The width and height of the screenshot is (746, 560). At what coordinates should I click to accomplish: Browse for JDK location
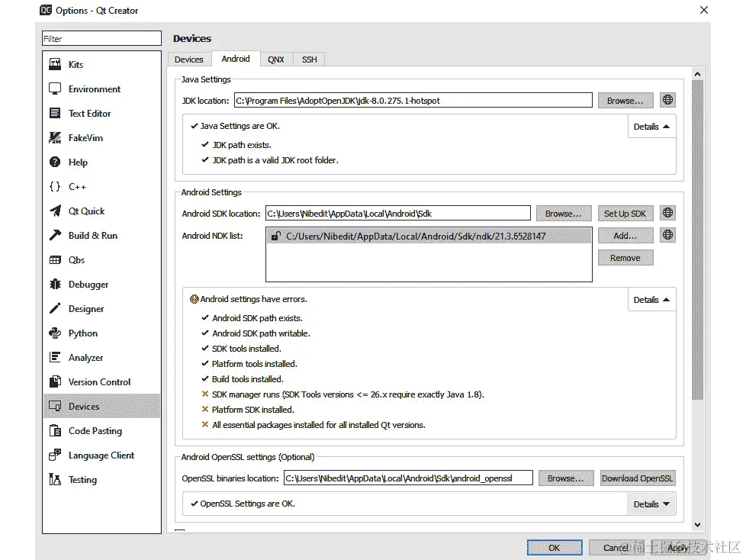[x=625, y=101]
